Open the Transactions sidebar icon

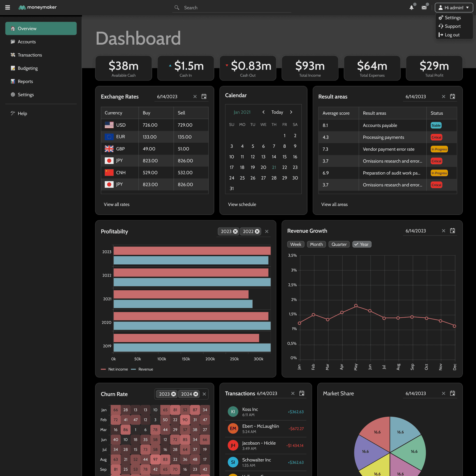13,55
